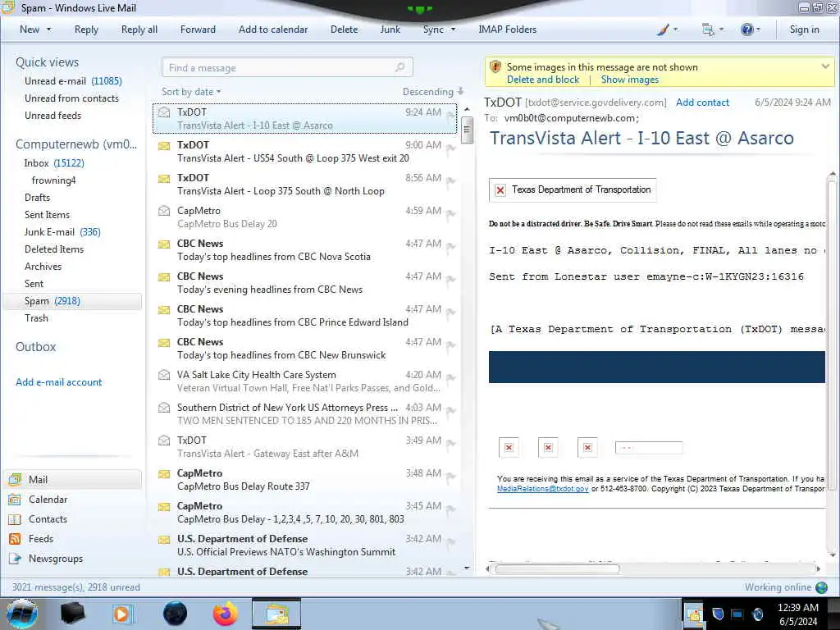Open the paintbrush customize colors icon
Screen dimensions: 840x630
point(663,30)
